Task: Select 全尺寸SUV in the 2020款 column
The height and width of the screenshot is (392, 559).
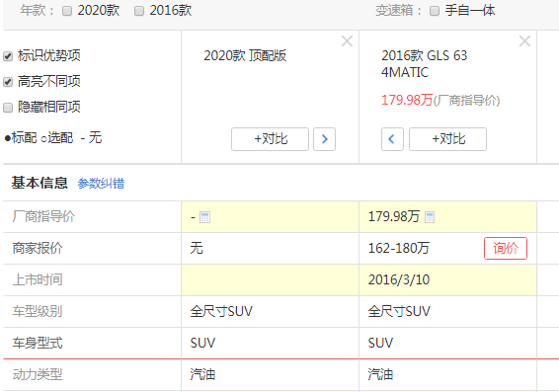Action: [x=221, y=311]
